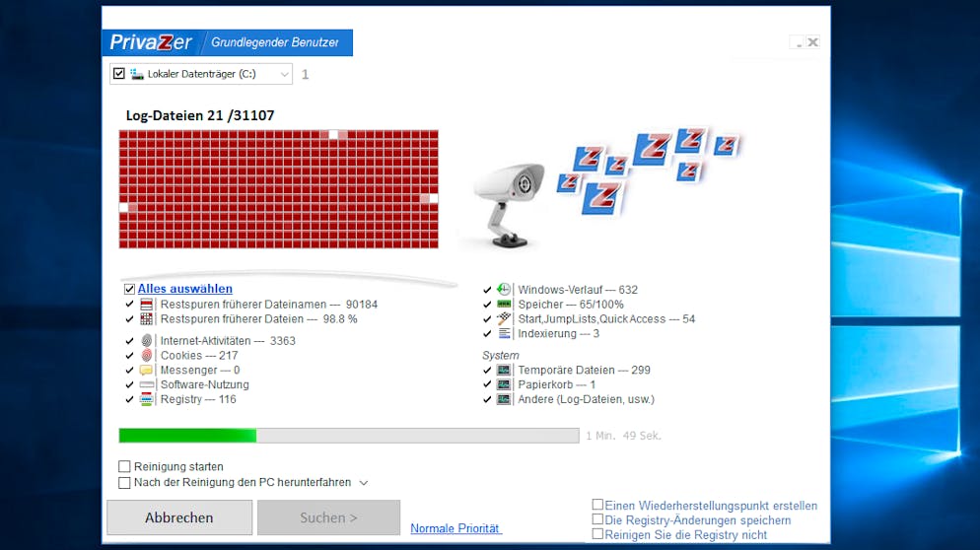Toggle the checkmark for Cookies
Image resolution: width=980 pixels, height=550 pixels.
tap(129, 355)
